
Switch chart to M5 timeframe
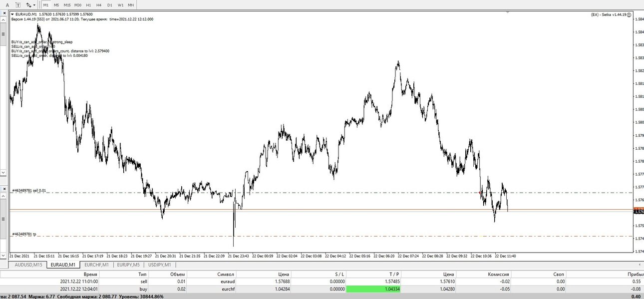point(56,4)
